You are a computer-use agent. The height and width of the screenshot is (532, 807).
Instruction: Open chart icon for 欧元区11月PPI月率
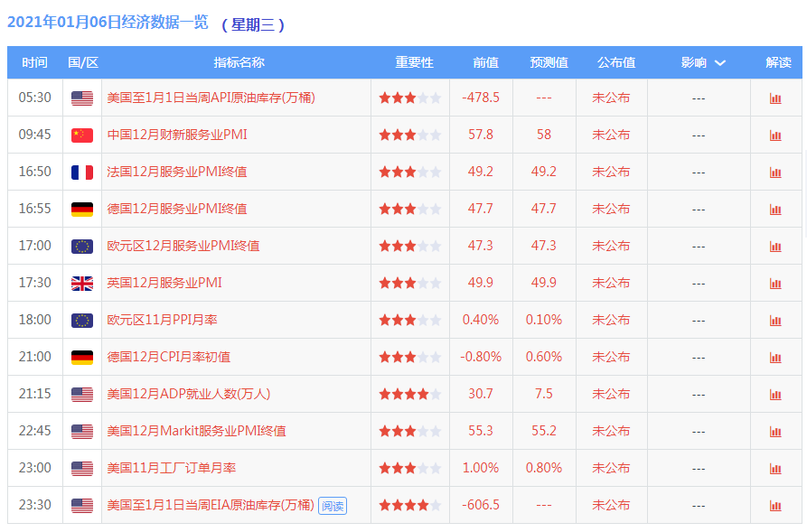click(774, 320)
